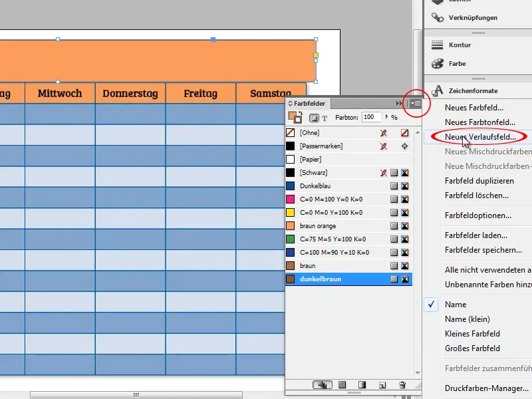Click the CMYK mode icon for braun orange
The width and height of the screenshot is (532, 399).
click(404, 225)
